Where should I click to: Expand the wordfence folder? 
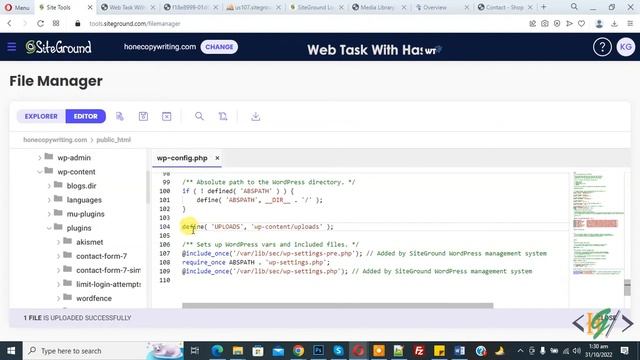(x=58, y=298)
